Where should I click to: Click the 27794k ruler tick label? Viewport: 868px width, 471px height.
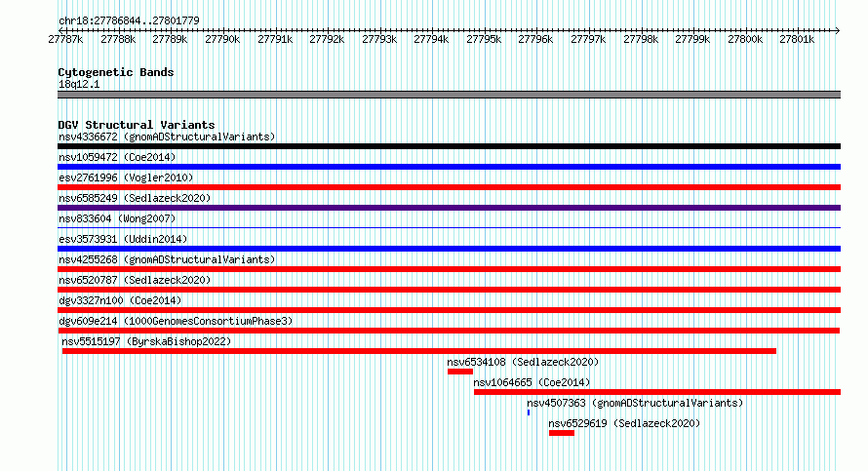(x=431, y=40)
